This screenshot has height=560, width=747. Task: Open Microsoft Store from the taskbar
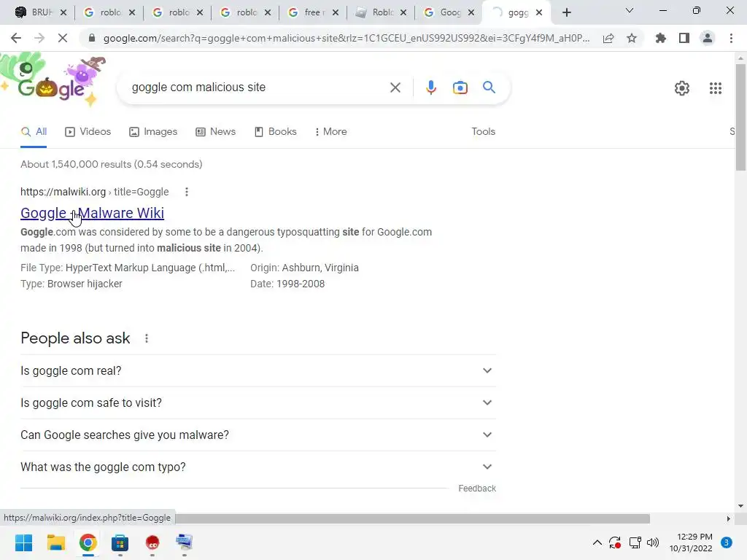point(120,542)
